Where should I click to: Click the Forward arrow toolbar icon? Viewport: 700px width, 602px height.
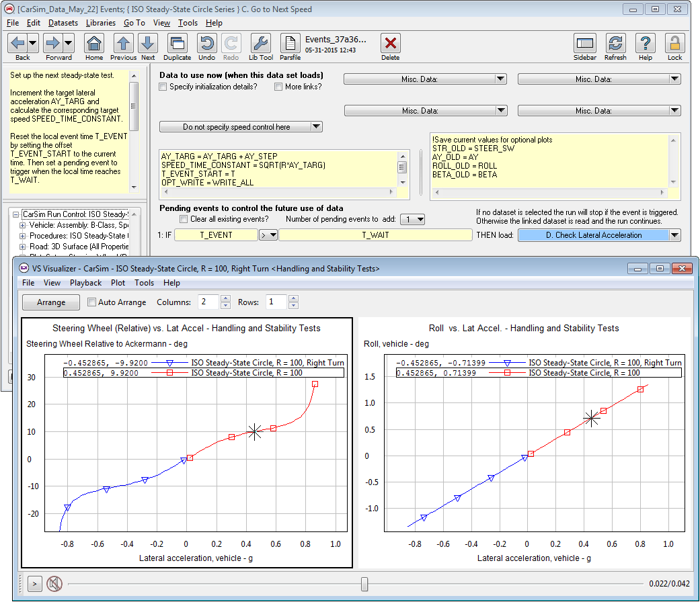point(52,43)
